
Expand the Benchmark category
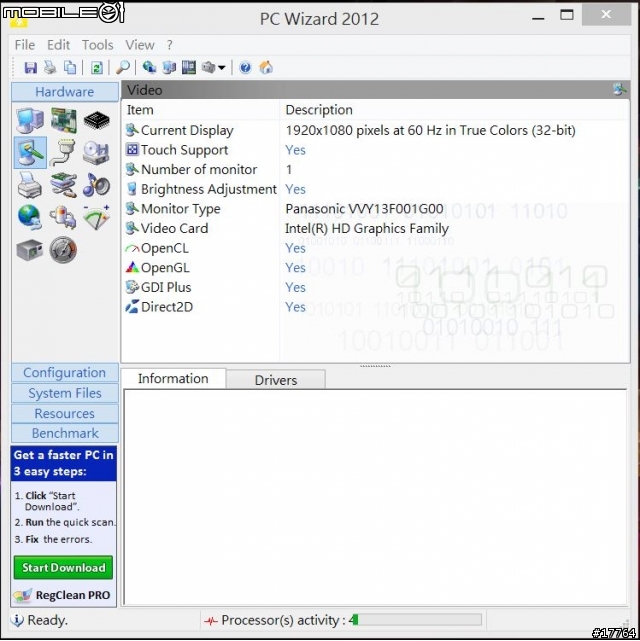pos(65,433)
